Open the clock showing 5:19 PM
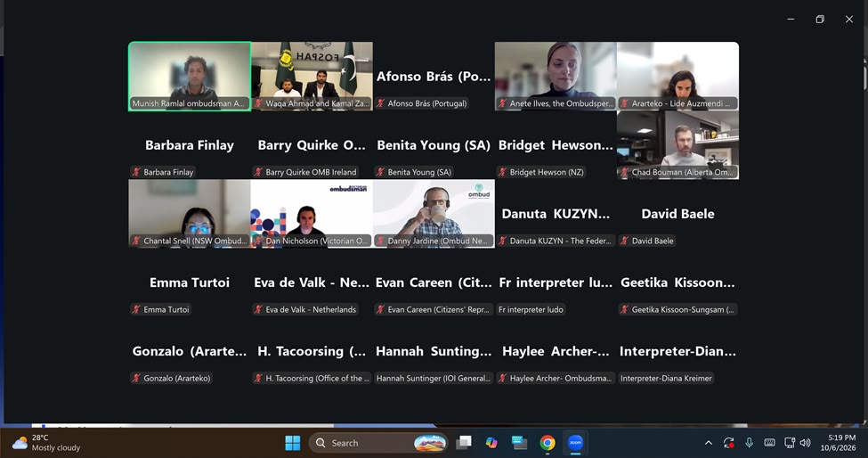 click(x=838, y=443)
